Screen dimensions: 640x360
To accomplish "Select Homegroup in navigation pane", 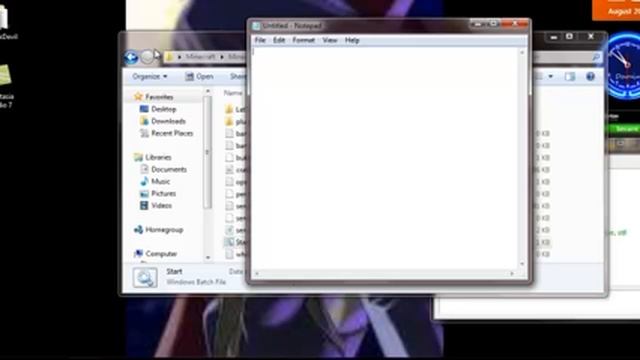I will tap(164, 230).
